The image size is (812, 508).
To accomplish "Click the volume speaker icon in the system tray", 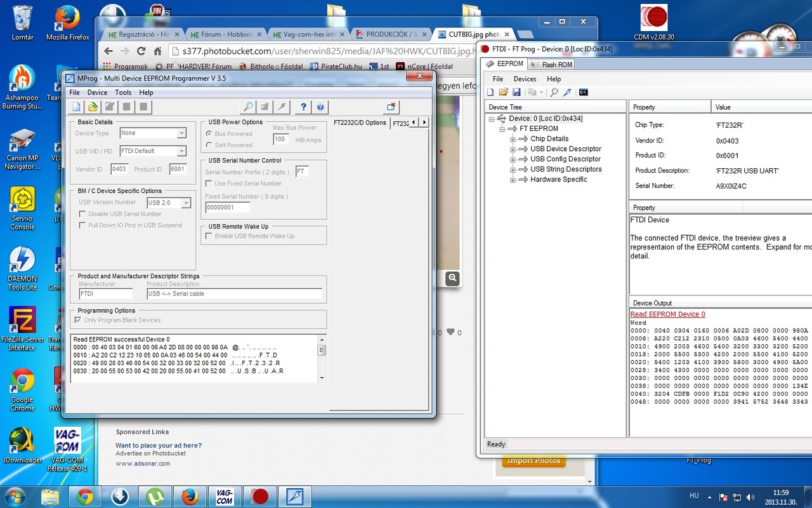I will 751,496.
